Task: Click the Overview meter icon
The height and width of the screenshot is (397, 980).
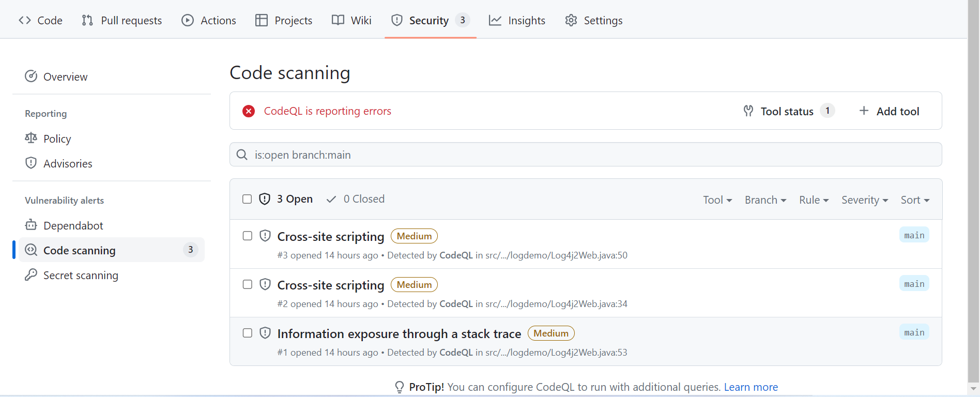Action: click(x=31, y=77)
